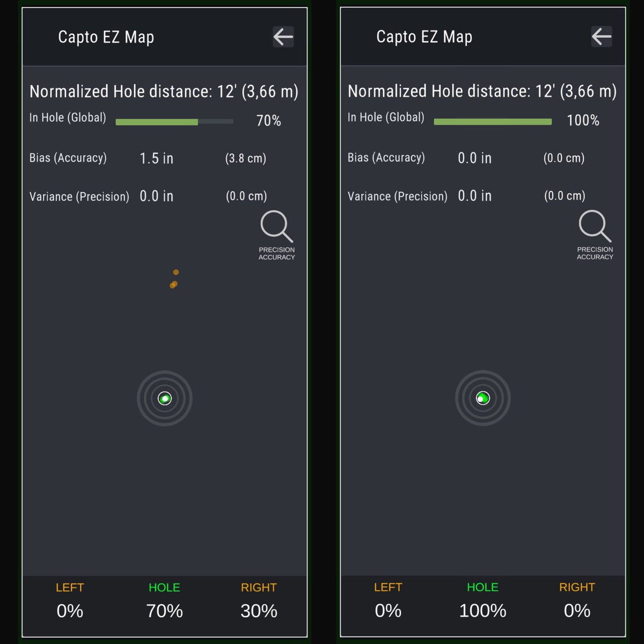This screenshot has width=644, height=644.
Task: Tap the LEFT 0% label on the left screen
Action: coord(70,611)
